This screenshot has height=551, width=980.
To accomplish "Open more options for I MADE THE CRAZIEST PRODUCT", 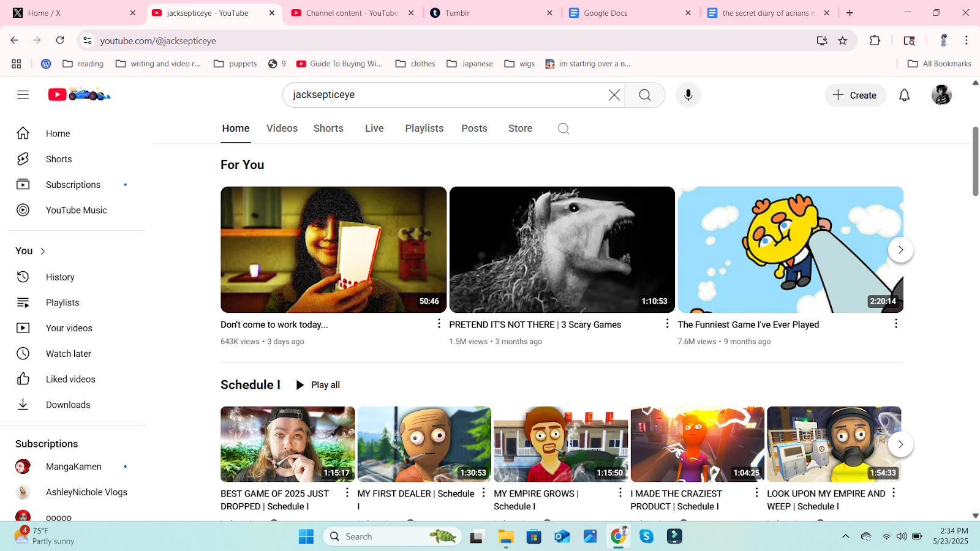I will pyautogui.click(x=756, y=492).
